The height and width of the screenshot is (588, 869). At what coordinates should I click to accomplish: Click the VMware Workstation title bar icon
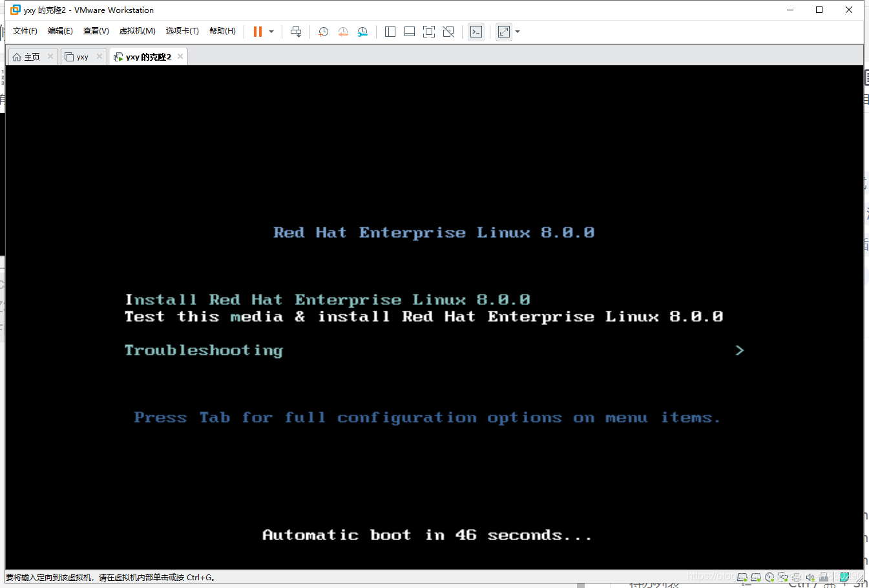[x=16, y=10]
